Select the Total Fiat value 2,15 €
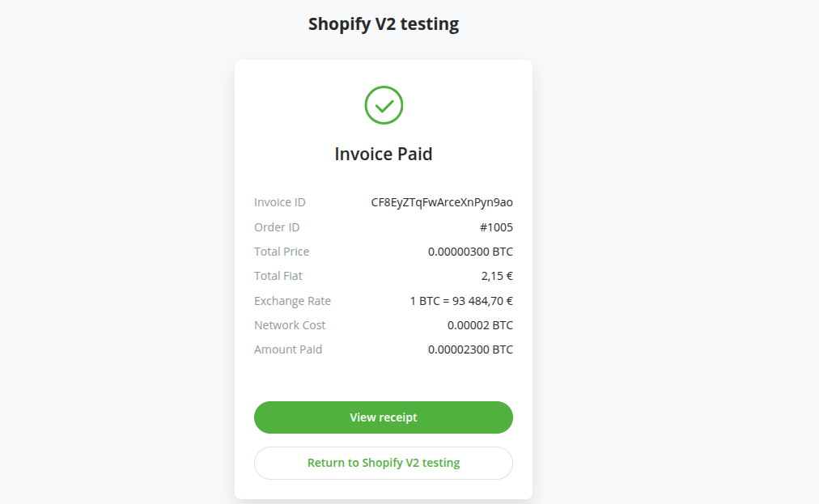This screenshot has width=819, height=504. click(496, 276)
